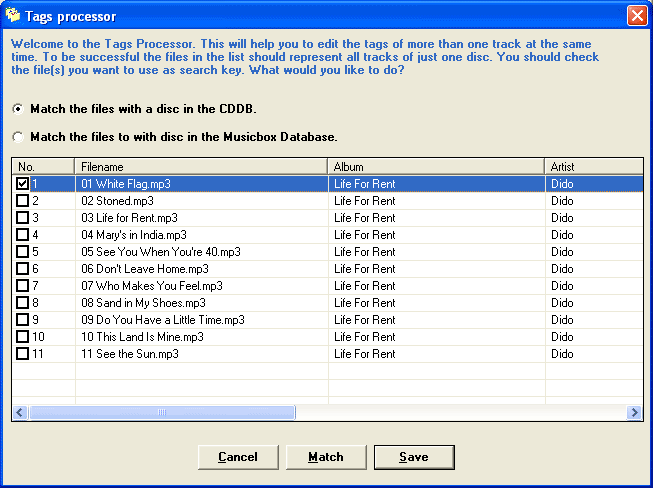Check the box for track 2 Stoned
Screen dimensions: 653x488
[x=23, y=201]
